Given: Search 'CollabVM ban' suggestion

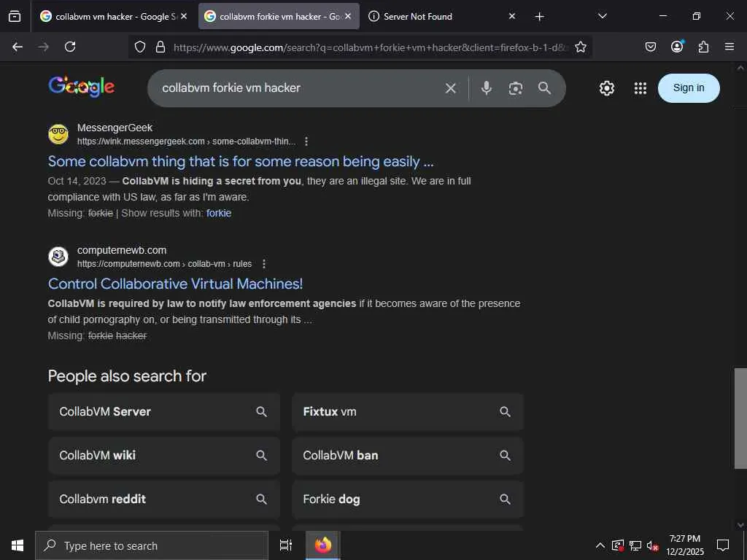Looking at the screenshot, I should [x=407, y=456].
